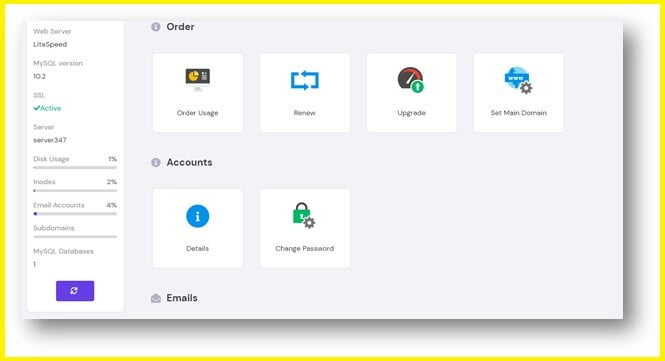The image size is (665, 361).
Task: Click the info icon beside Order heading
Action: click(156, 27)
